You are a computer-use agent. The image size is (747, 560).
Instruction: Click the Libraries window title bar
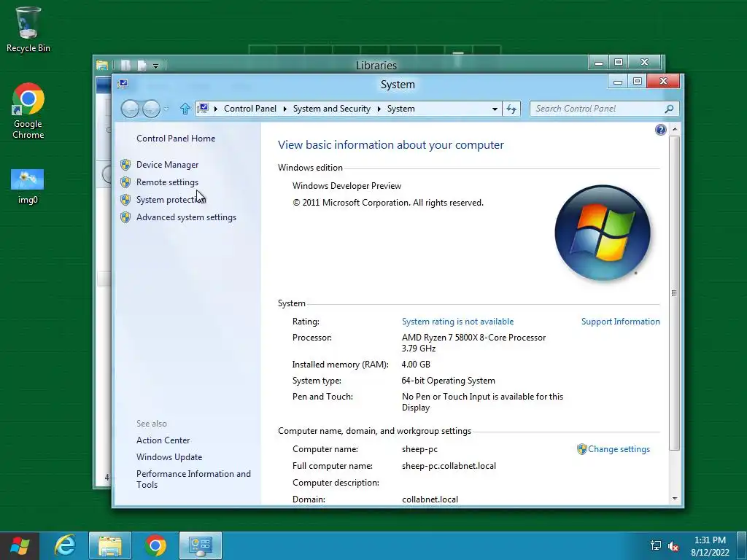376,65
